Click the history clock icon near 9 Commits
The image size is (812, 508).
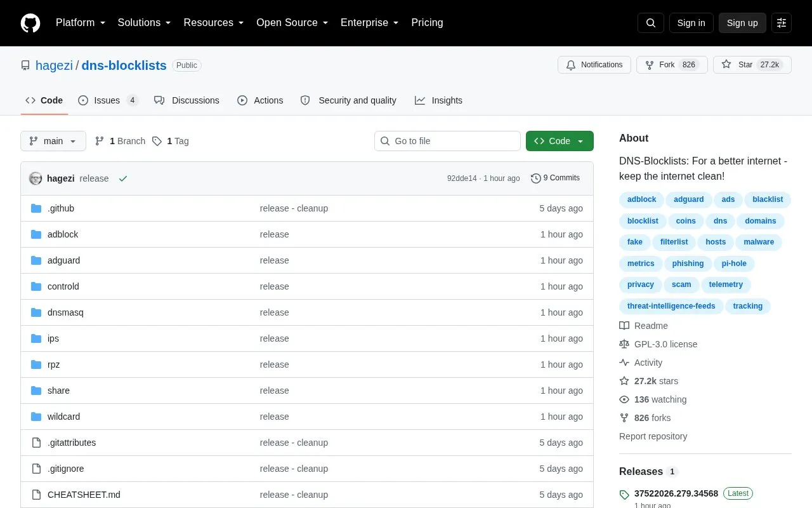pos(536,178)
